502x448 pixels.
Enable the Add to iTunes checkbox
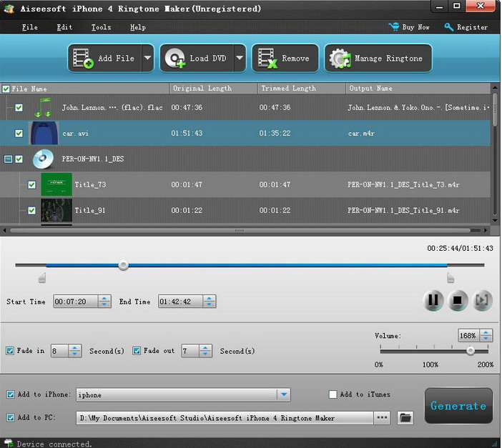(333, 394)
